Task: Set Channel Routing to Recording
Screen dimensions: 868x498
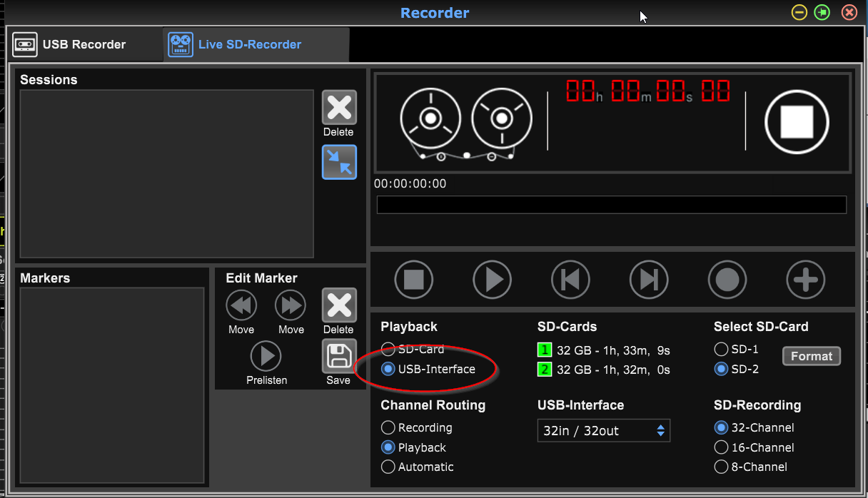Action: pos(388,427)
